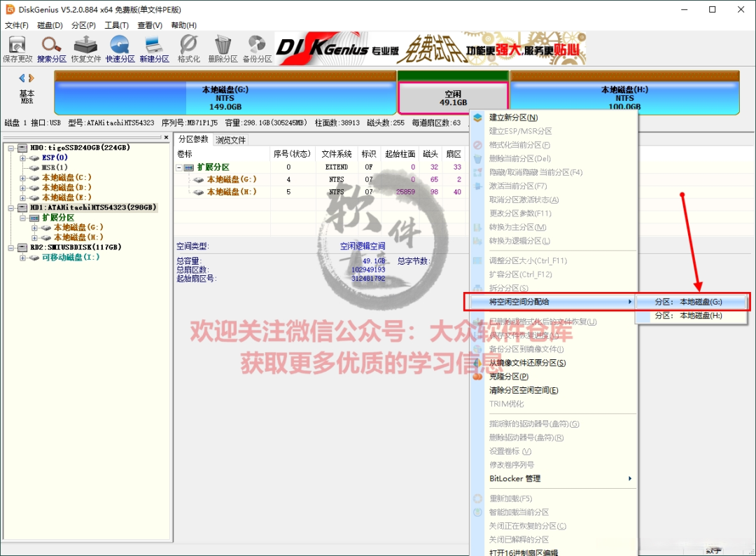756x556 pixels.
Task: Select 本地磁盘(H:) in the left tree
Action: [x=78, y=237]
